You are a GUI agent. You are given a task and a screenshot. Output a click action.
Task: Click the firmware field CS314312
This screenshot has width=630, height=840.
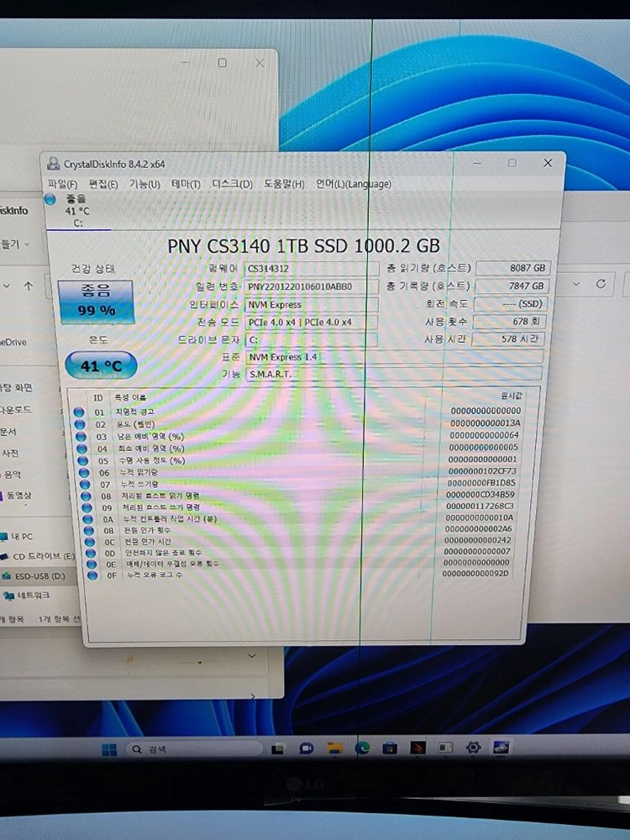click(312, 269)
